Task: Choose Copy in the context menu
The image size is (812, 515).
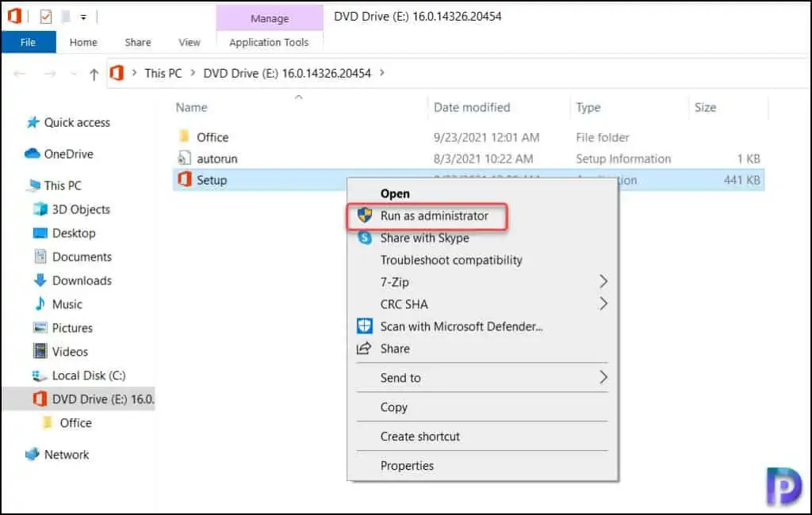Action: click(x=394, y=407)
